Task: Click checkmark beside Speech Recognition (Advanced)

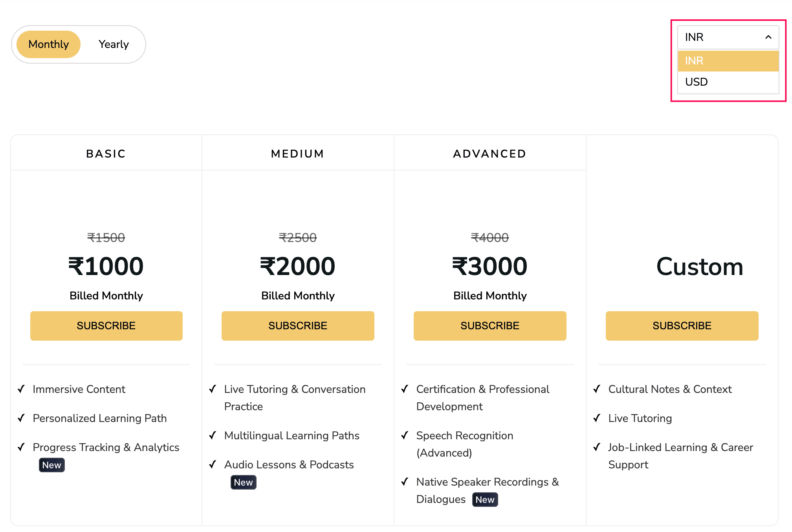Action: 405,435
